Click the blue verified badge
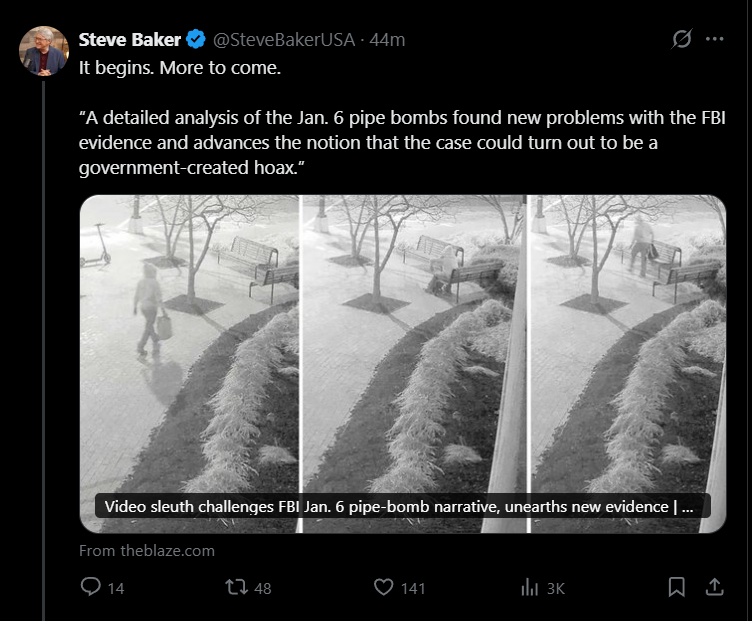 pyautogui.click(x=197, y=40)
